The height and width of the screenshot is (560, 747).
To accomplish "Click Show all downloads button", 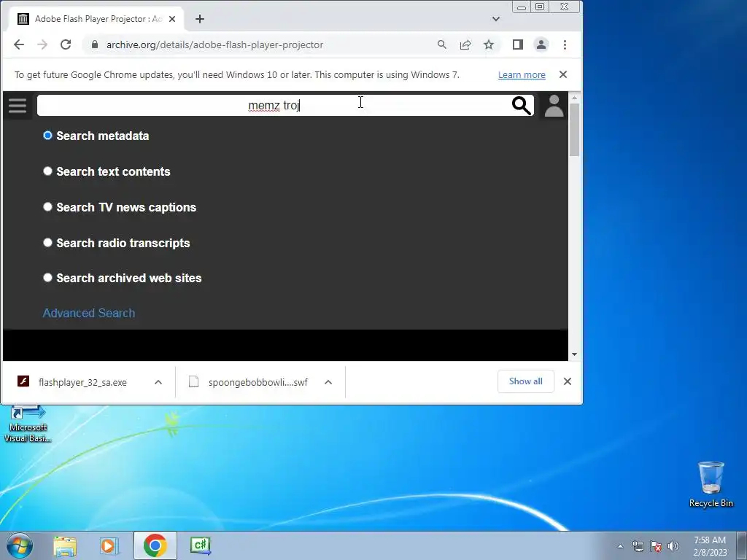I will click(525, 381).
